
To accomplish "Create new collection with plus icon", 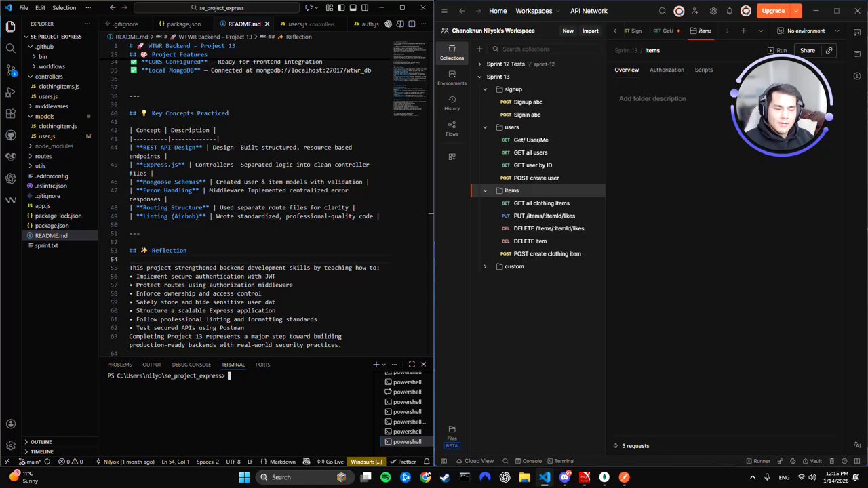I will pyautogui.click(x=479, y=49).
